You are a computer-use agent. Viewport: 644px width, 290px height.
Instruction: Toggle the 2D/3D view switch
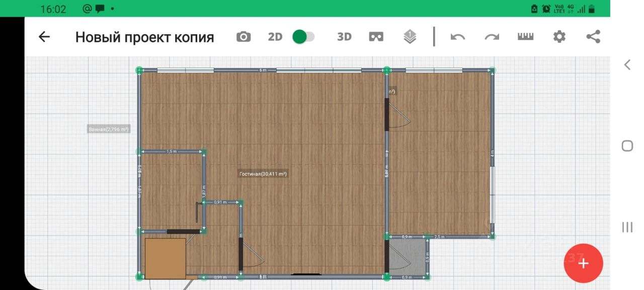[x=303, y=37]
